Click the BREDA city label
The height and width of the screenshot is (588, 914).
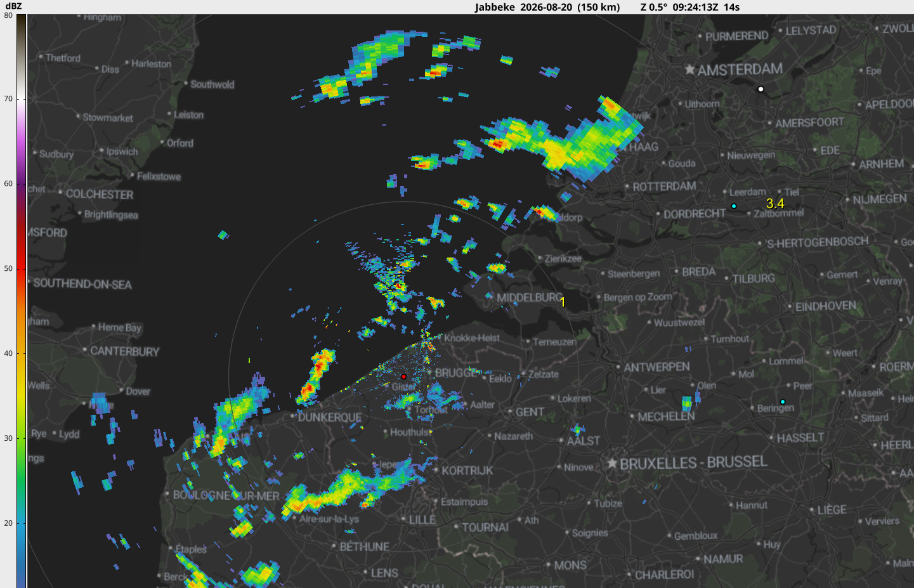(699, 271)
